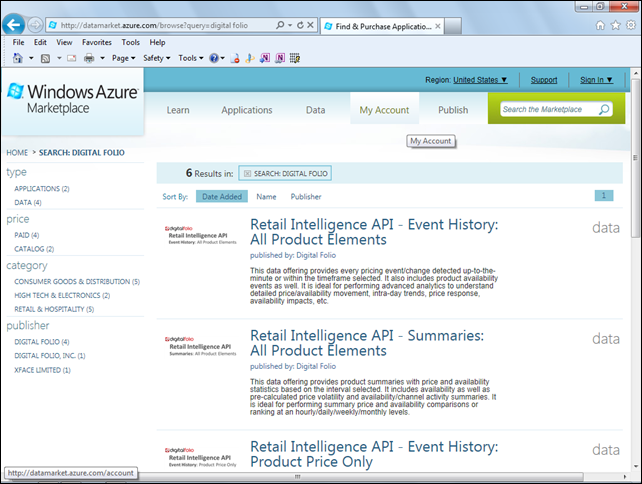This screenshot has height=484, width=642.
Task: Click the Read mail envelope icon
Action: (72, 58)
